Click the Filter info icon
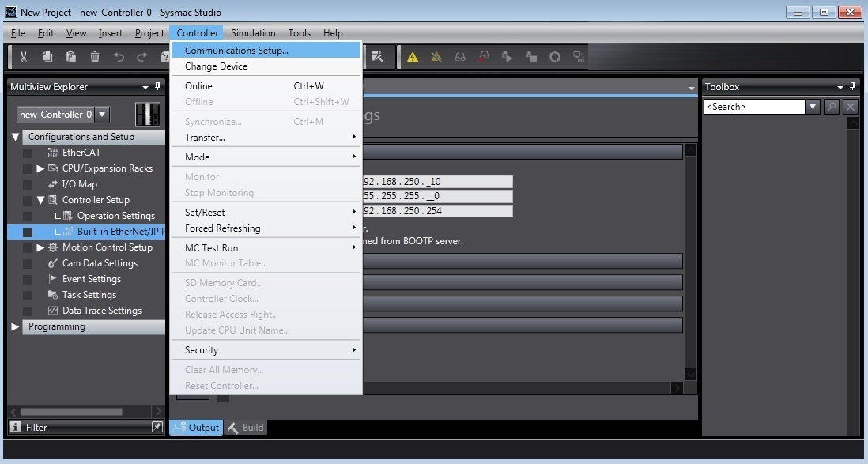The height and width of the screenshot is (464, 868). [16, 427]
